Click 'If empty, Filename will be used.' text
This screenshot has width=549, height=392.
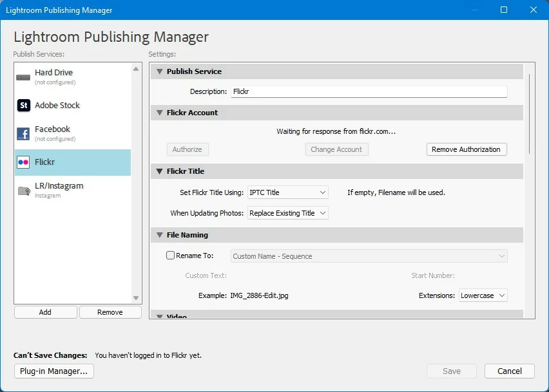(396, 192)
